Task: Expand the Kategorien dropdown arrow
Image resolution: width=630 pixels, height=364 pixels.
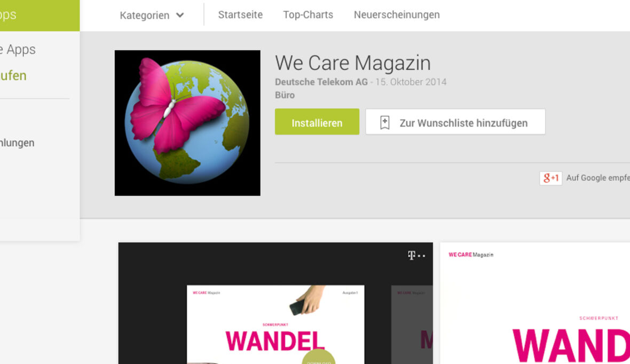Action: tap(180, 15)
